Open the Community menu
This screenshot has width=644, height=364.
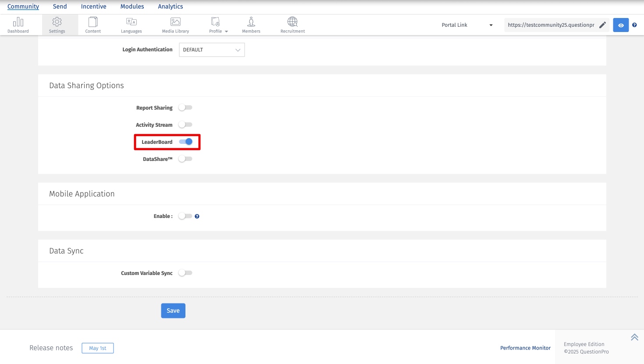[x=23, y=7]
